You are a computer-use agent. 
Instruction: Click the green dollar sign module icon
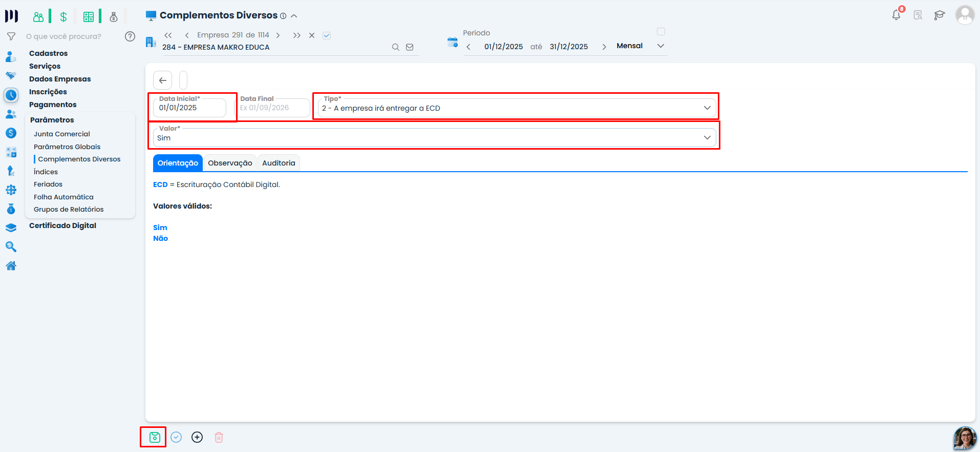[63, 17]
